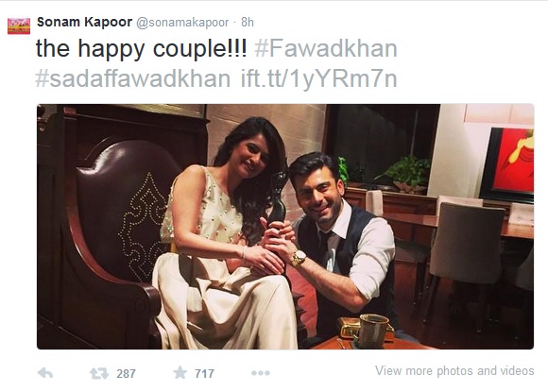Open the Sonam Kapoor display name
548x392 pixels.
[85, 22]
